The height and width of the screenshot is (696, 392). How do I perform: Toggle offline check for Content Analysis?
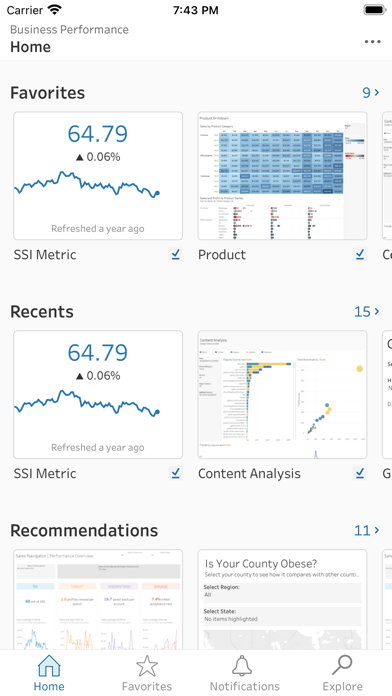pos(360,473)
